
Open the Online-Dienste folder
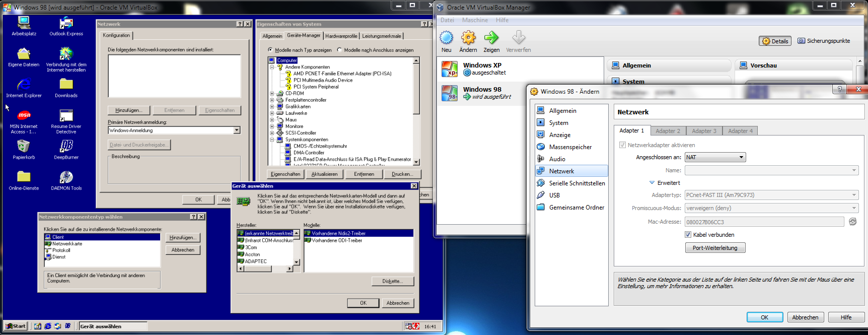(24, 180)
